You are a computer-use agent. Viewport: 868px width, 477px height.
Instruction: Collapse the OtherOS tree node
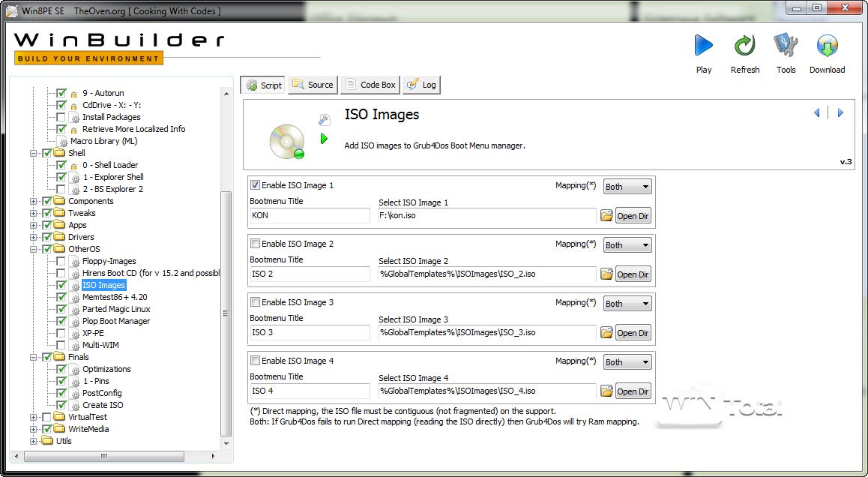[34, 249]
